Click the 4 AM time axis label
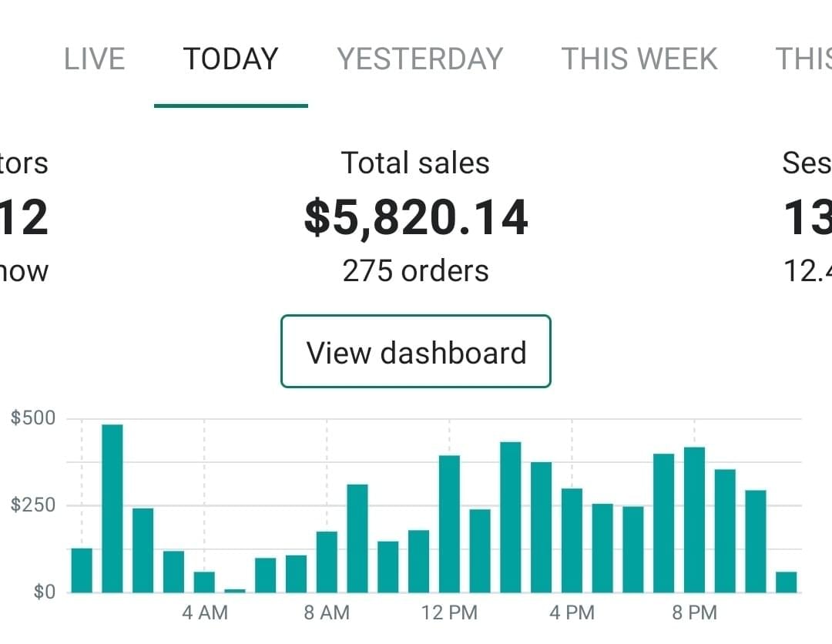The height and width of the screenshot is (644, 832). 205,613
